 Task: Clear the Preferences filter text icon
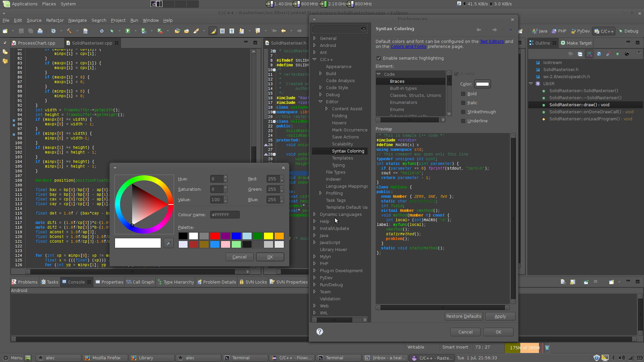point(363,29)
